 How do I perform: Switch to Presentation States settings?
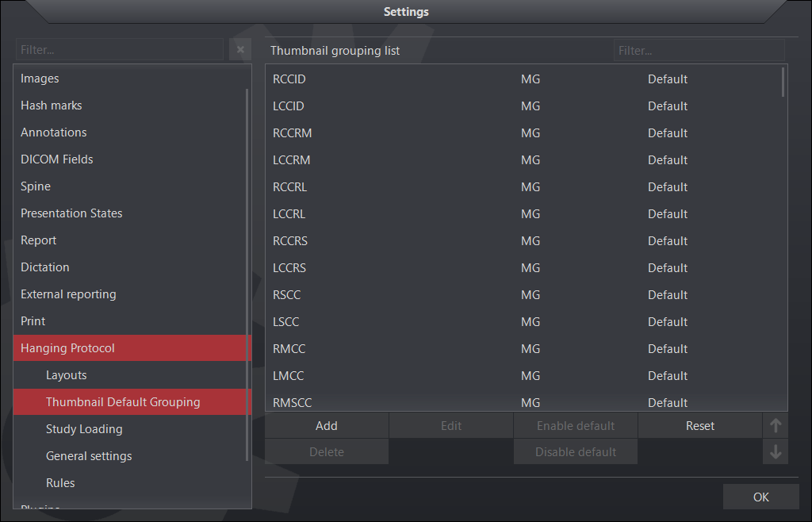[71, 213]
